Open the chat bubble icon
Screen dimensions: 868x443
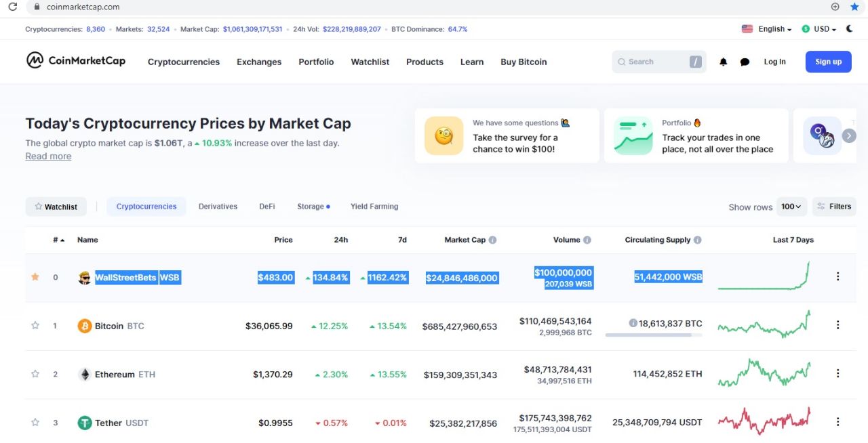745,62
